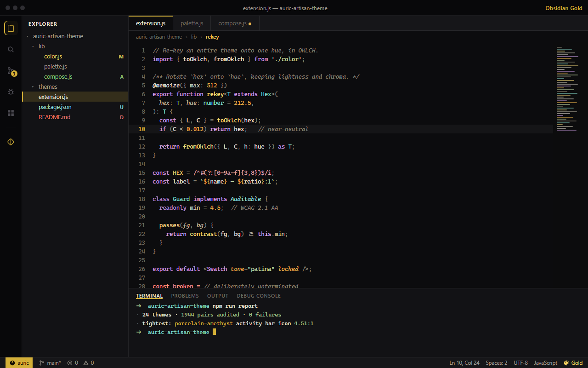
Task: Click the main* git branch indicator
Action: 50,363
